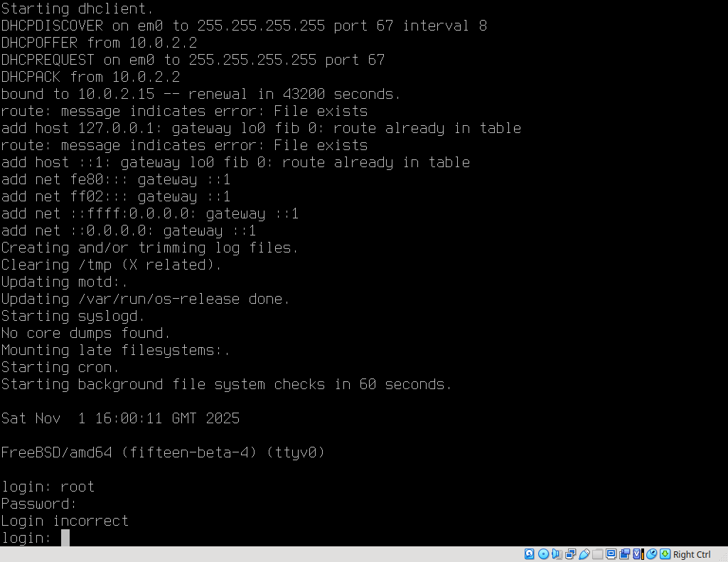Click the audio speaker status icon
Image resolution: width=728 pixels, height=562 pixels.
point(557,554)
